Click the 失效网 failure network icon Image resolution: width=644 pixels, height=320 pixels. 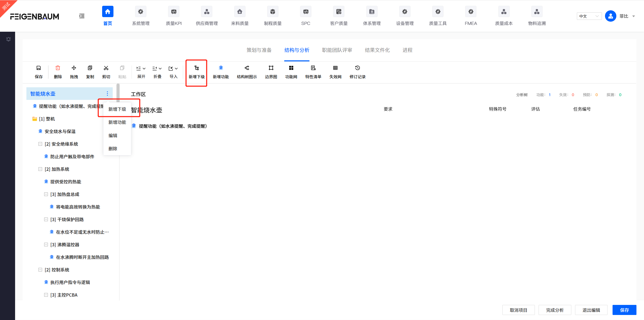[335, 71]
